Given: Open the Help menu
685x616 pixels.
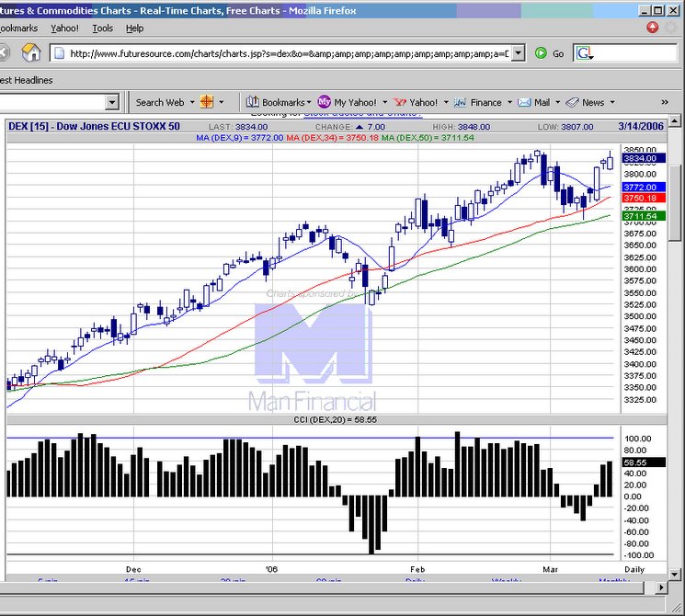Looking at the screenshot, I should [x=134, y=29].
